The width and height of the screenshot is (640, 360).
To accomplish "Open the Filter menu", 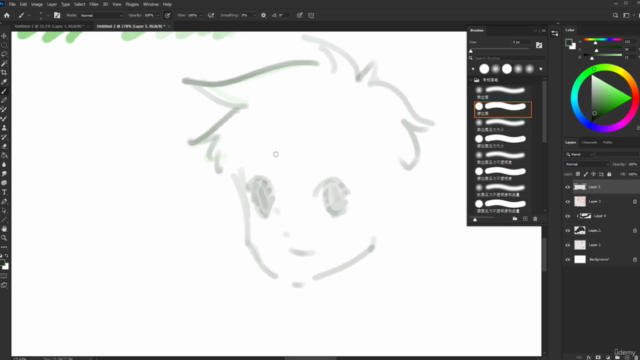I will (x=94, y=4).
